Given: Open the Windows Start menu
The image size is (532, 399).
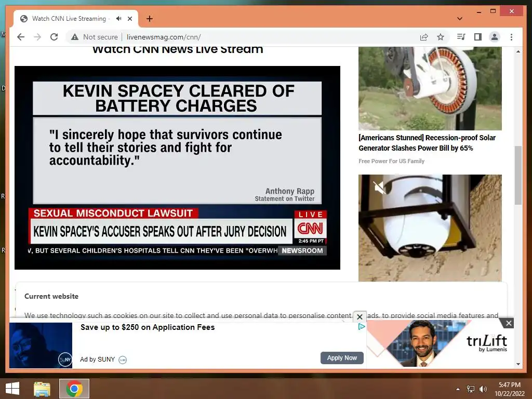Looking at the screenshot, I should [12, 389].
